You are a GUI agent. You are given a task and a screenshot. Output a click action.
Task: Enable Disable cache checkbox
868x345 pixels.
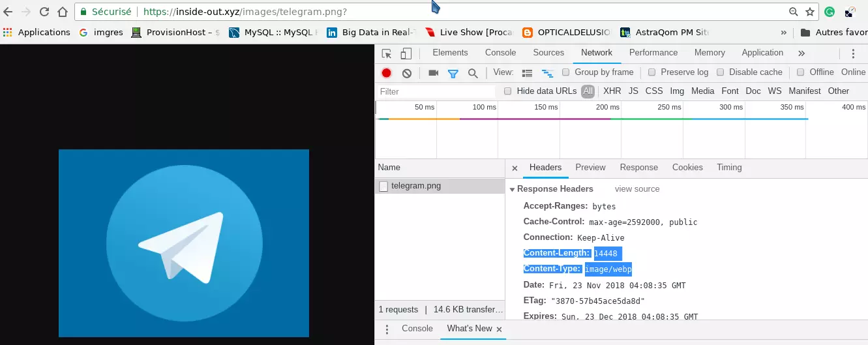[x=721, y=72]
